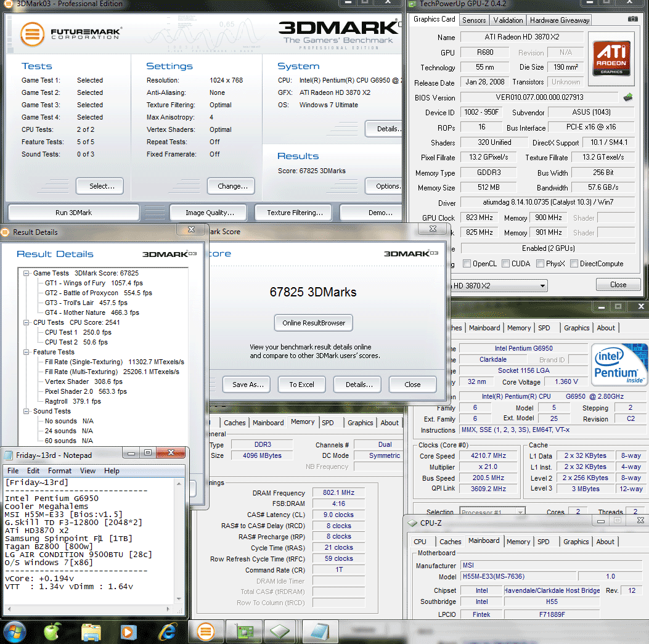Viewport: 649px width, 644px height.
Task: Click the GPU-Z Name field ATI Radeon HD 3870 X2
Action: coord(521,37)
